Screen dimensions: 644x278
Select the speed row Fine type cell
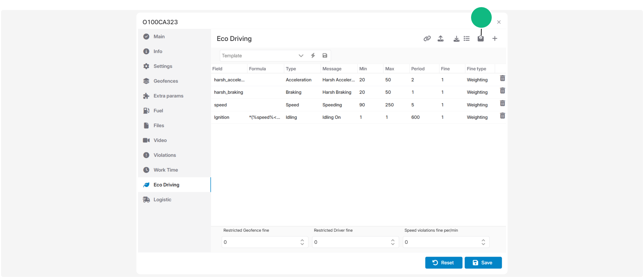(477, 105)
